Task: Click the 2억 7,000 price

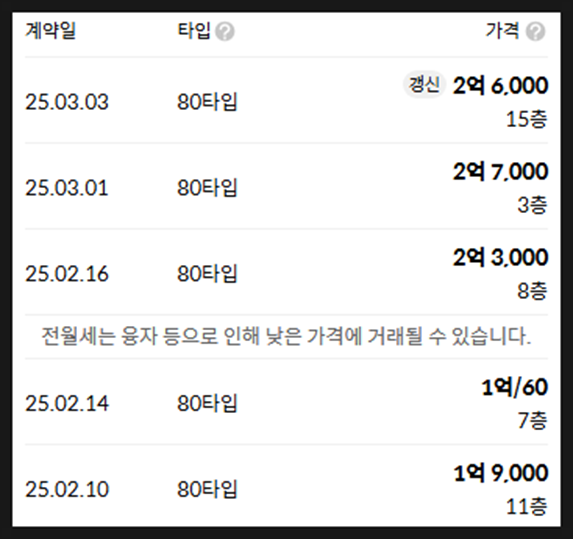Action: point(500,172)
